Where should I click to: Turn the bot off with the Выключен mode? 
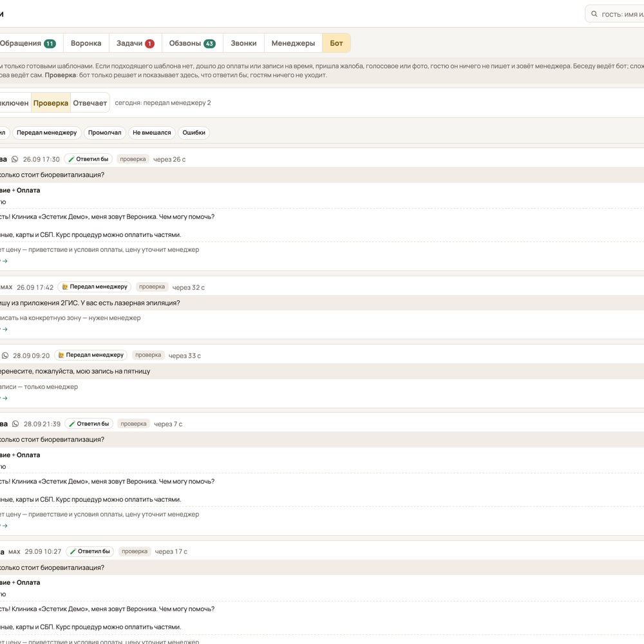14,102
